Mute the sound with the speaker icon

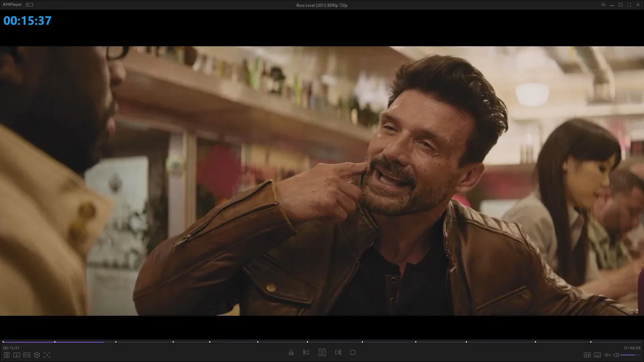[x=616, y=355]
